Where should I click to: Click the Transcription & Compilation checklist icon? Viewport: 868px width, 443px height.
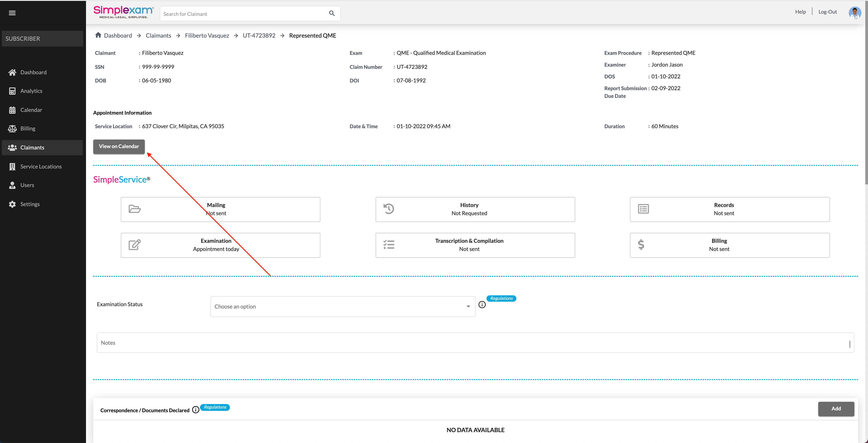pyautogui.click(x=389, y=245)
